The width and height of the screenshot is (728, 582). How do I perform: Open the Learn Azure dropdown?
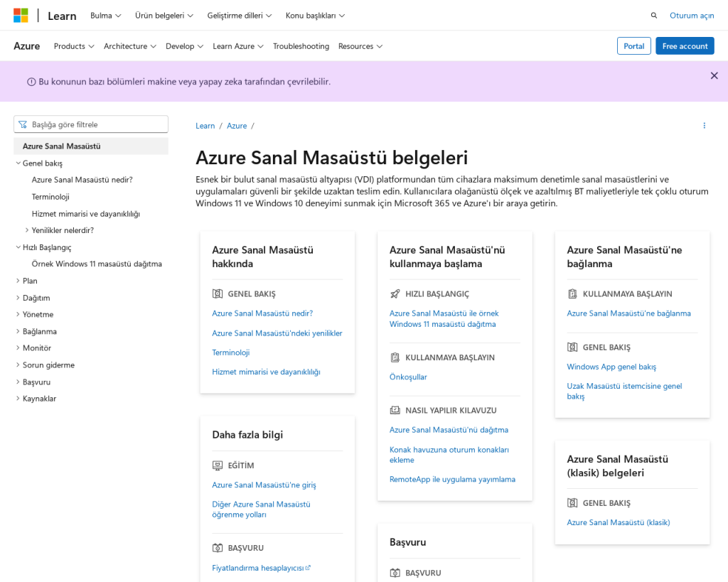coord(238,46)
